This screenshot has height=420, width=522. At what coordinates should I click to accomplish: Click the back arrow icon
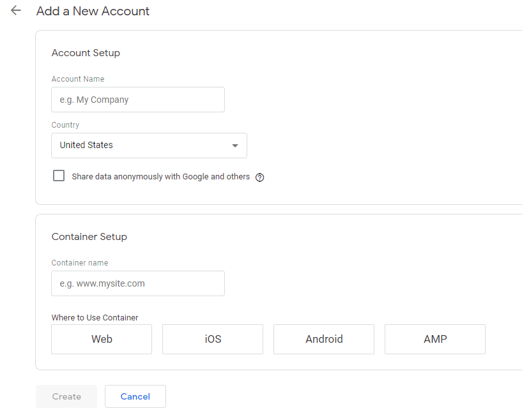tap(16, 11)
